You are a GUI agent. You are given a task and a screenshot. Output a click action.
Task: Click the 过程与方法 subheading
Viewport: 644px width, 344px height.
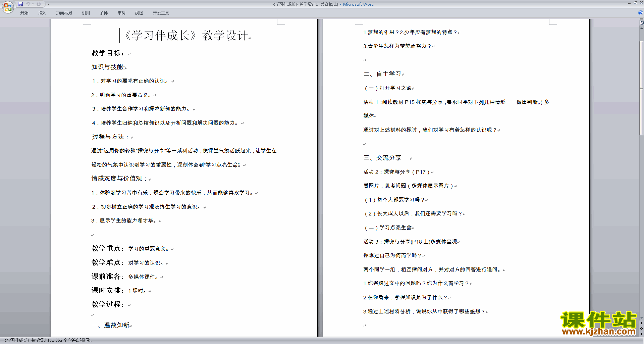(110, 137)
